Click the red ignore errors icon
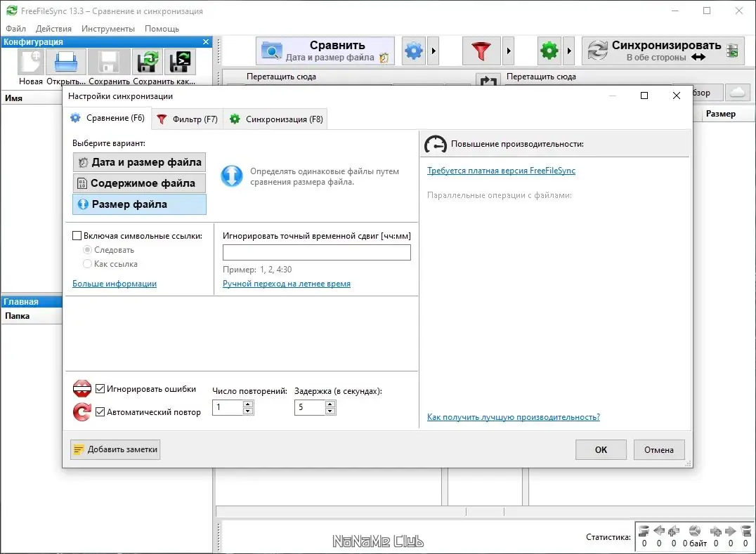This screenshot has height=554, width=756. tap(82, 388)
